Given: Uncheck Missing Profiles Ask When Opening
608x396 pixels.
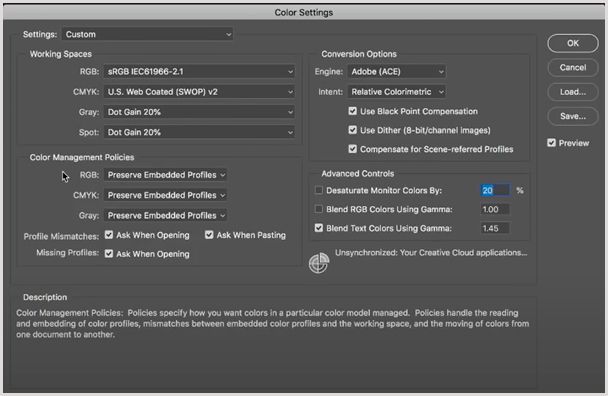Looking at the screenshot, I should [x=109, y=254].
